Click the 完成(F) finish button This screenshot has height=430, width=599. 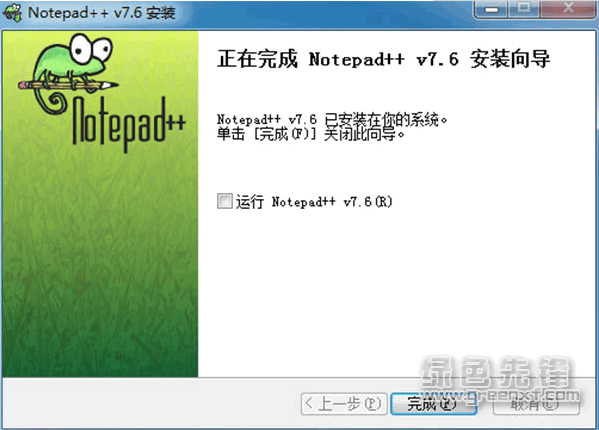[434, 404]
